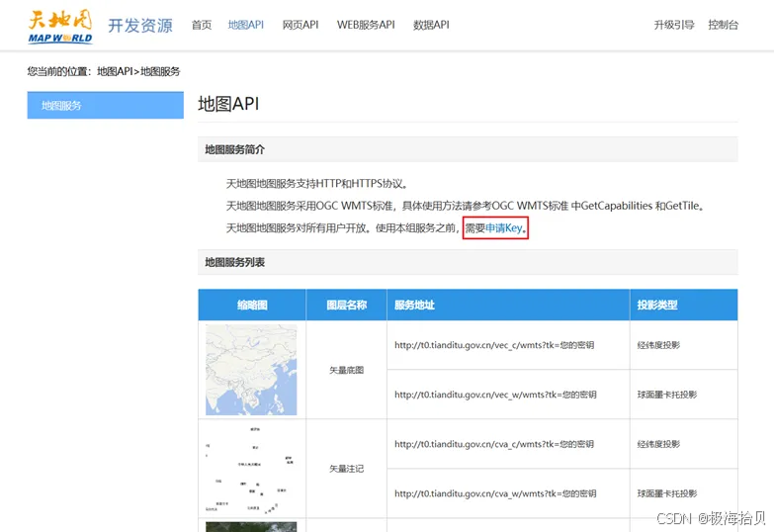Image resolution: width=774 pixels, height=532 pixels.
Task: Click the satellite imagery thumbnail at table bottom
Action: [251, 527]
